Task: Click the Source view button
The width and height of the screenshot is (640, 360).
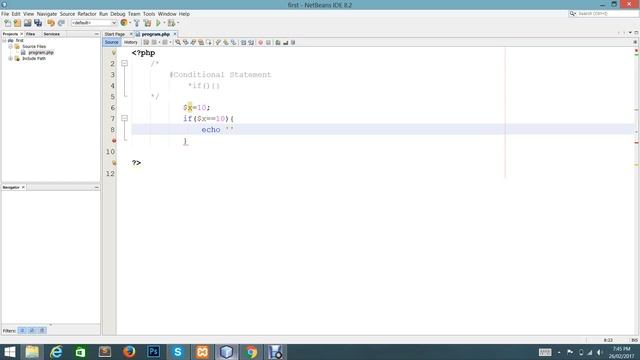Action: (111, 42)
